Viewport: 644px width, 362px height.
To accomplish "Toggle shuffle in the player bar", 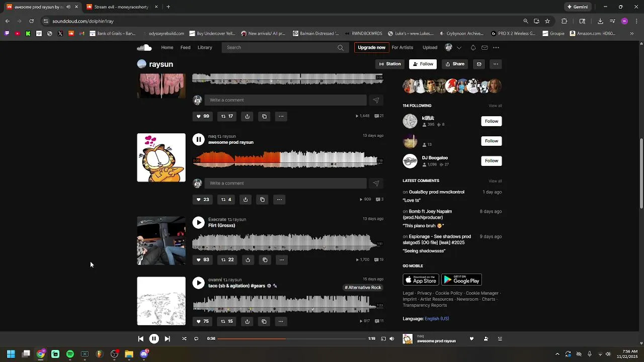I will tap(184, 339).
